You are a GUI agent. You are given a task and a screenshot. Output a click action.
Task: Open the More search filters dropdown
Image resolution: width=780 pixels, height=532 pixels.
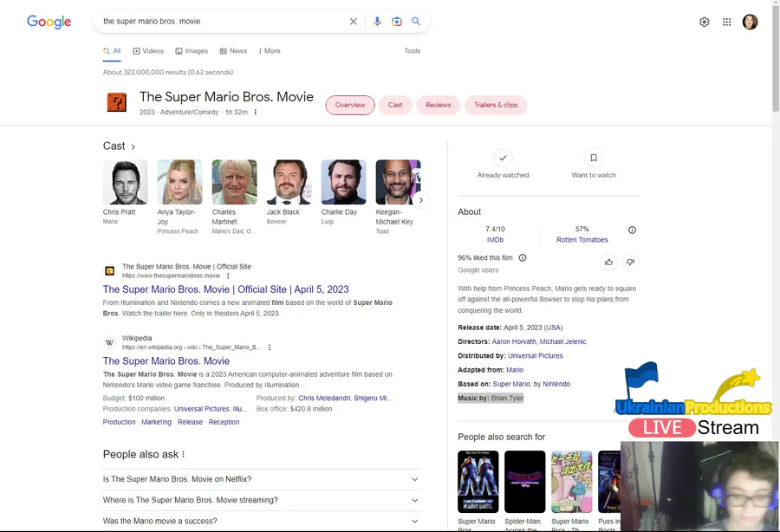[270, 51]
